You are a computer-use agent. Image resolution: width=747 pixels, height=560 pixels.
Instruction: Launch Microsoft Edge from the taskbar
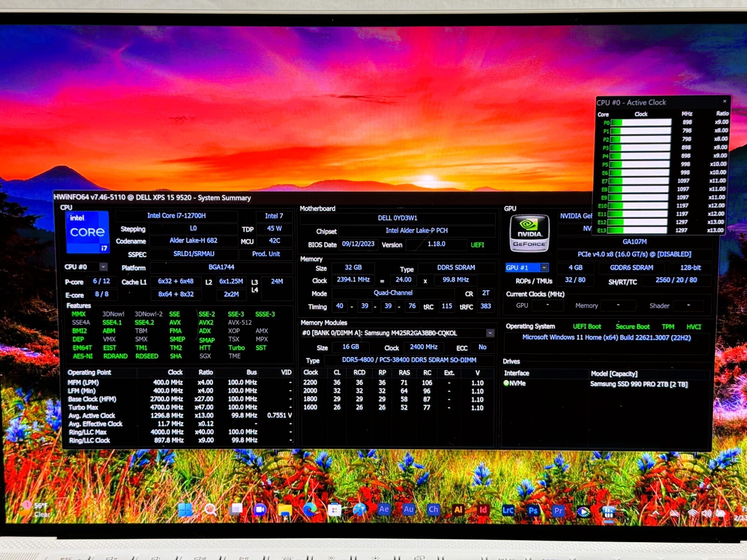310,510
